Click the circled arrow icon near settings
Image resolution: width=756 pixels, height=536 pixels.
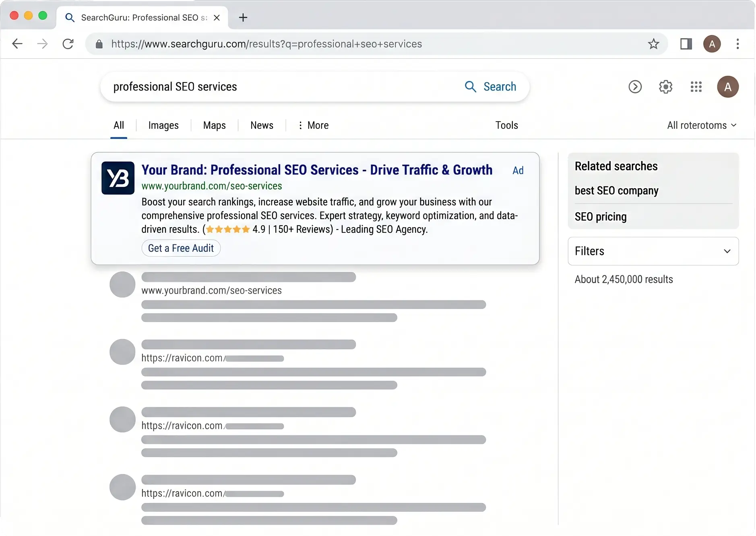635,87
